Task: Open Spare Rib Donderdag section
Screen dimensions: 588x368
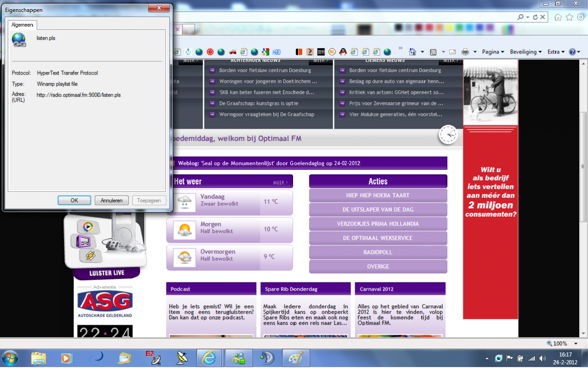Action: point(305,289)
